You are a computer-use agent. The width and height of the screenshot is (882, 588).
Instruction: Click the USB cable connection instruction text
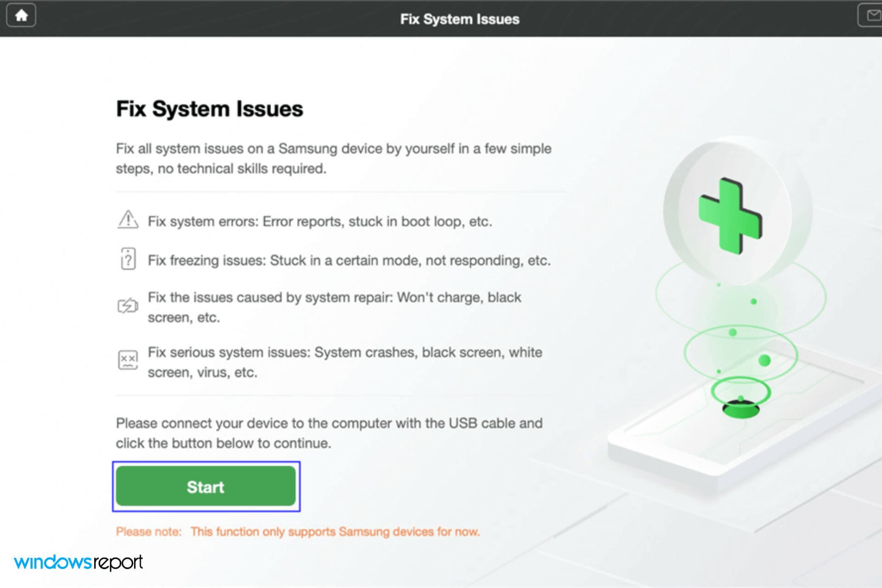point(329,433)
